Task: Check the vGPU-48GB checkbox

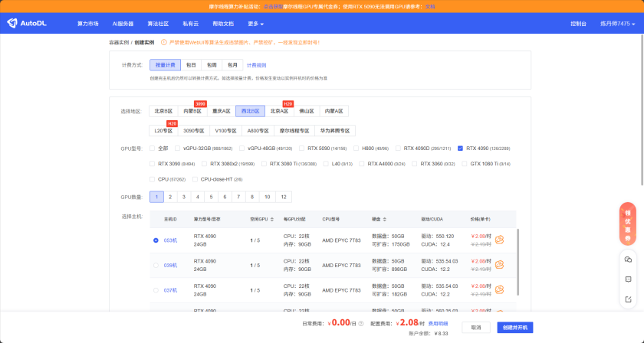Action: tap(242, 148)
